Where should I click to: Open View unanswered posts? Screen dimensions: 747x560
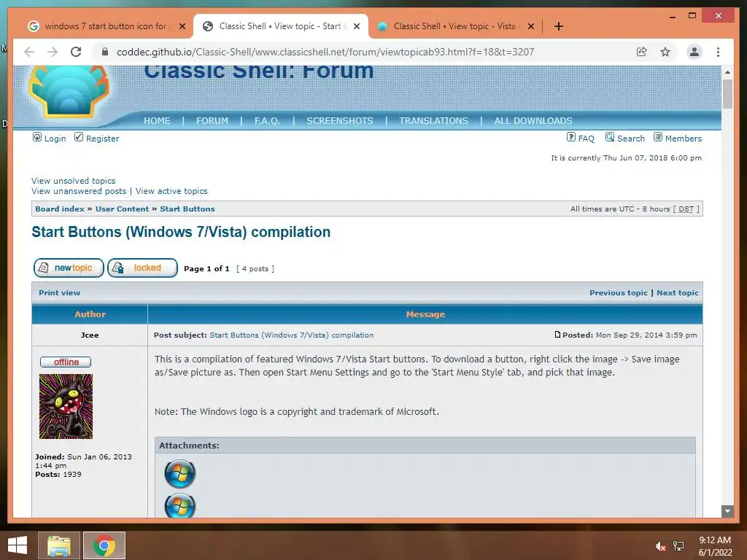[79, 191]
